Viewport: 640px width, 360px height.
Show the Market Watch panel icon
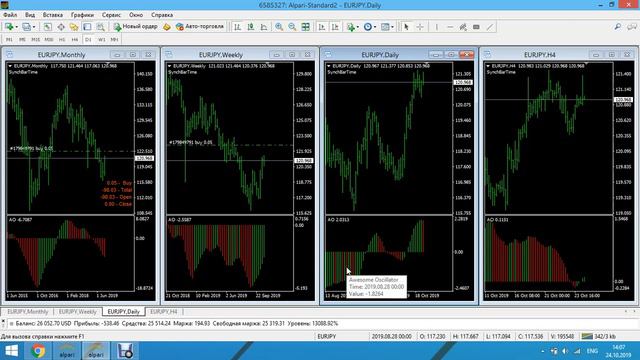tap(47, 27)
